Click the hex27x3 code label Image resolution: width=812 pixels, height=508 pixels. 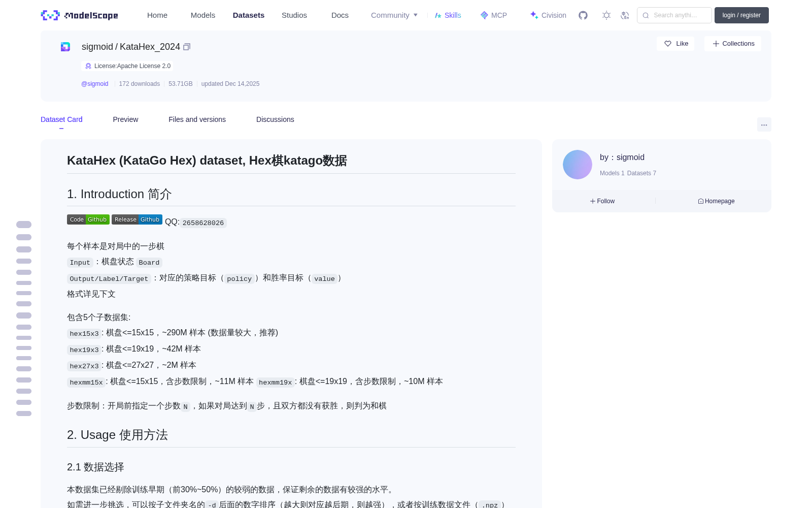[x=84, y=366]
